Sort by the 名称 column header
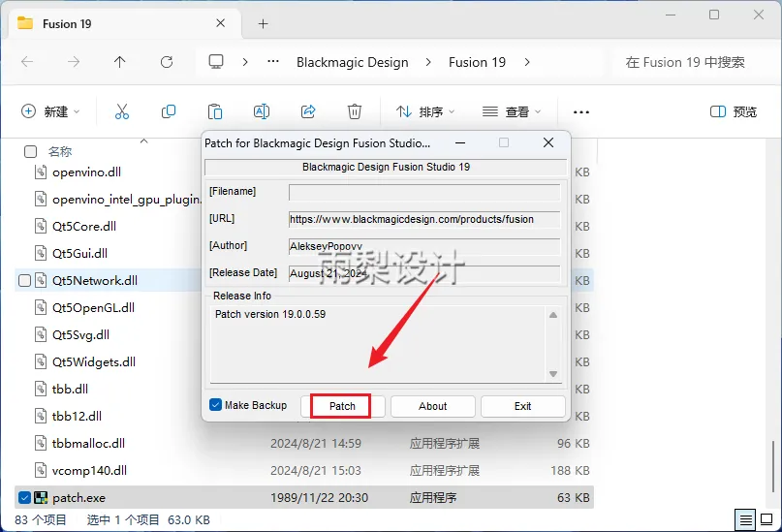The image size is (782, 532). (60, 151)
